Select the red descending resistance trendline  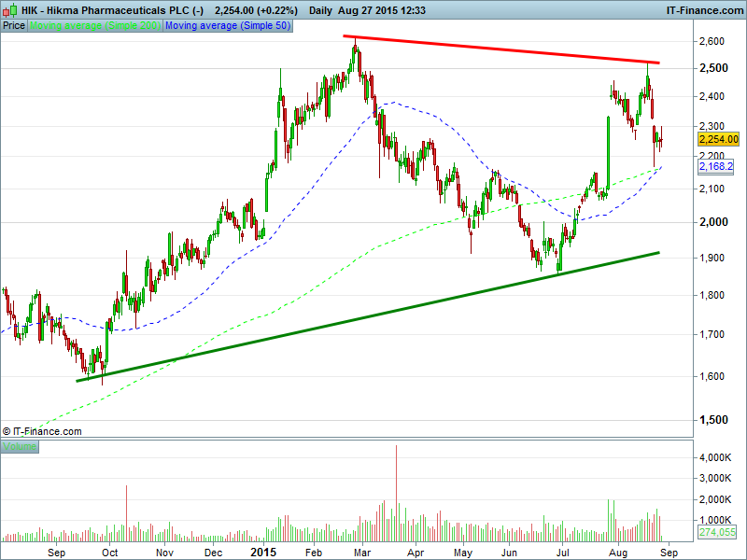pyautogui.click(x=504, y=49)
